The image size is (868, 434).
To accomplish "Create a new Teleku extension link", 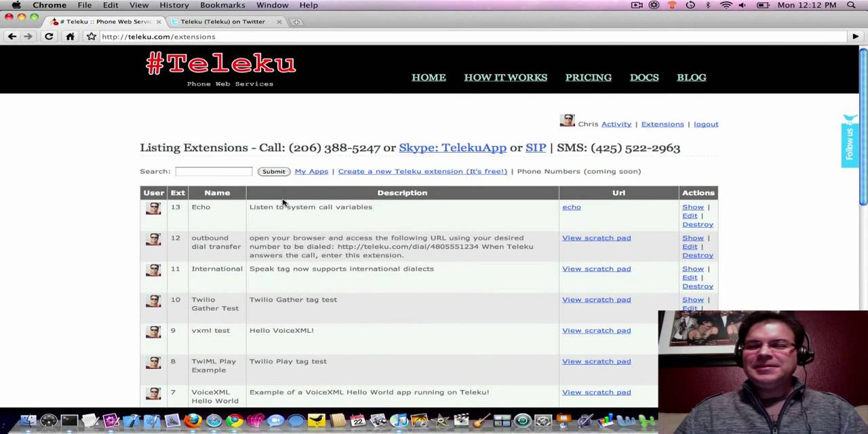I will [x=422, y=172].
